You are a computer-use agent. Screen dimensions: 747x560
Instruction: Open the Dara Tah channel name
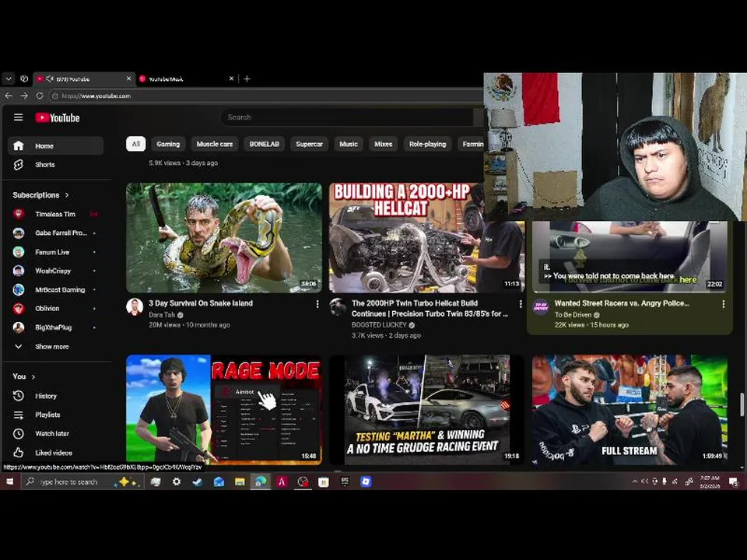coord(162,315)
